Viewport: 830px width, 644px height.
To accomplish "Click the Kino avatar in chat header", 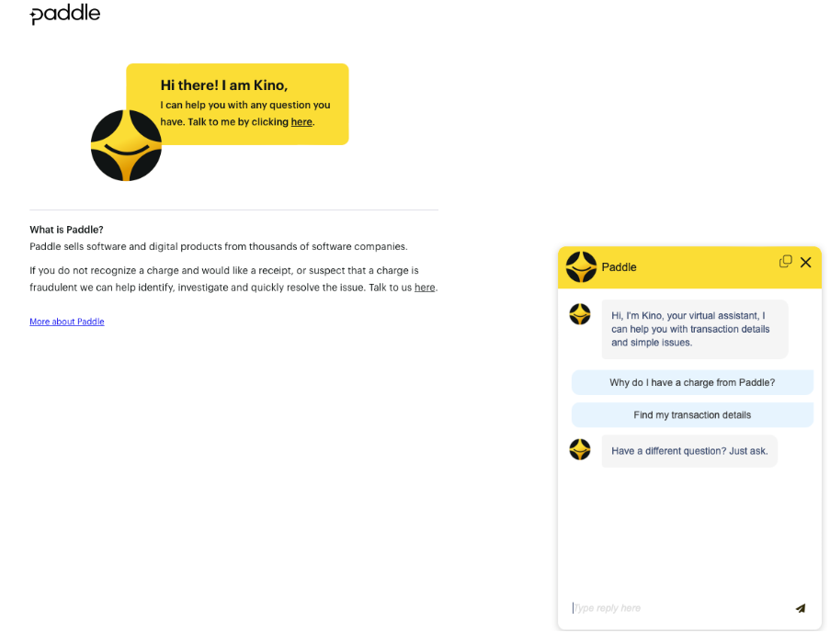I will [x=581, y=266].
